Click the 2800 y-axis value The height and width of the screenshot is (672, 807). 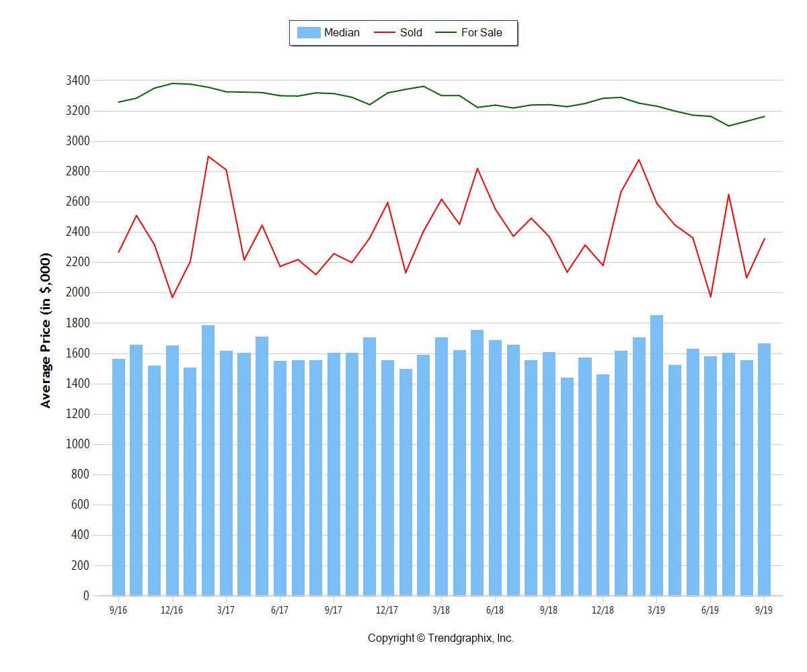click(77, 171)
